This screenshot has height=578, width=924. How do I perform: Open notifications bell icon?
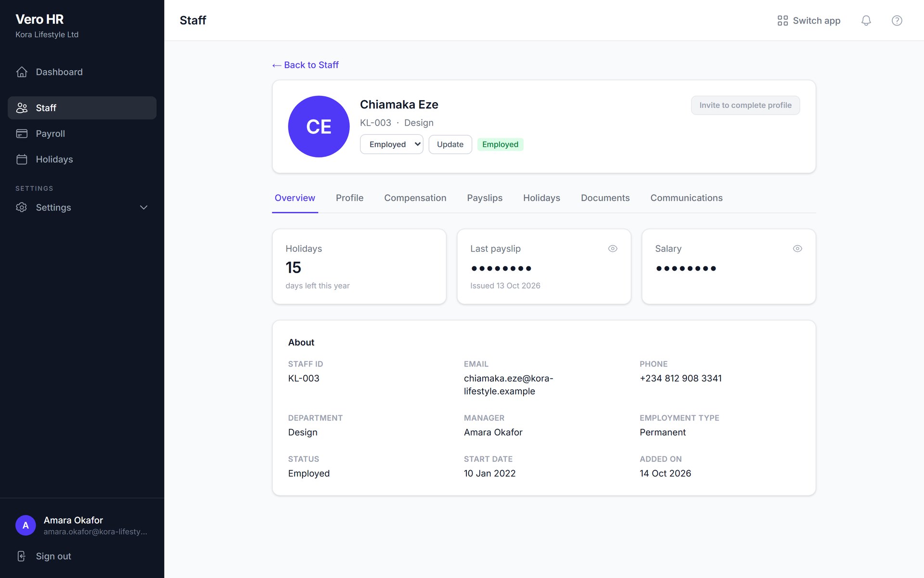pos(866,21)
